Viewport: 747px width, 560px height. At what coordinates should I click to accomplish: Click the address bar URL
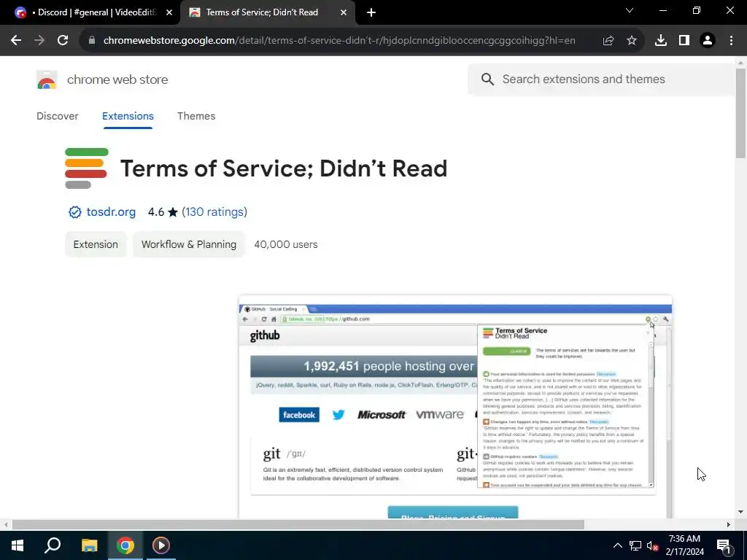[339, 41]
